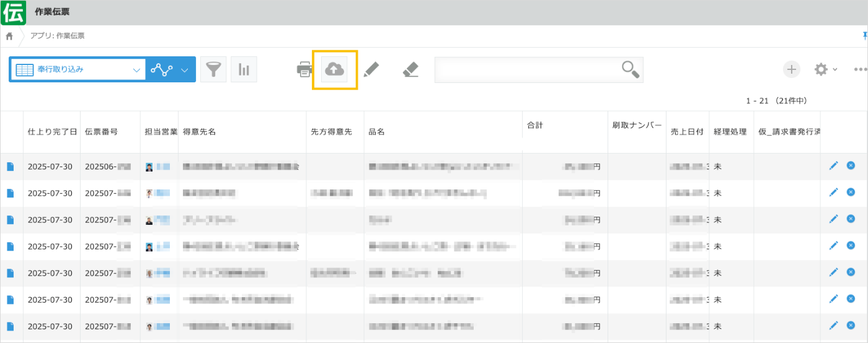Image resolution: width=868 pixels, height=343 pixels.
Task: Click the printer icon in toolbar
Action: point(305,70)
